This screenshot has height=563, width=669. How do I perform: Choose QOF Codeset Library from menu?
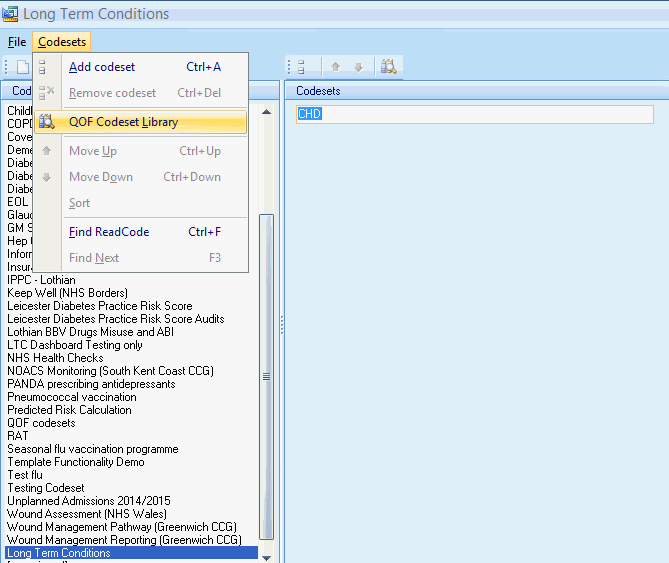tap(123, 122)
